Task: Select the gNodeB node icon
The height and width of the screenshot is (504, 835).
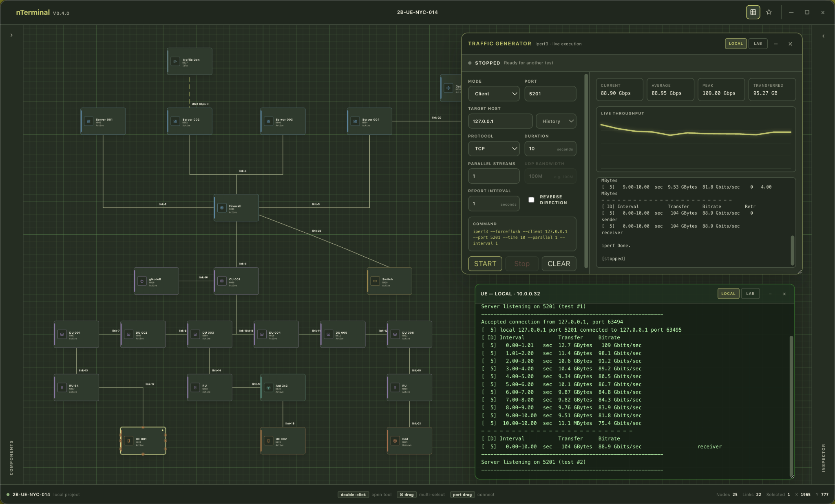Action: [x=142, y=281]
